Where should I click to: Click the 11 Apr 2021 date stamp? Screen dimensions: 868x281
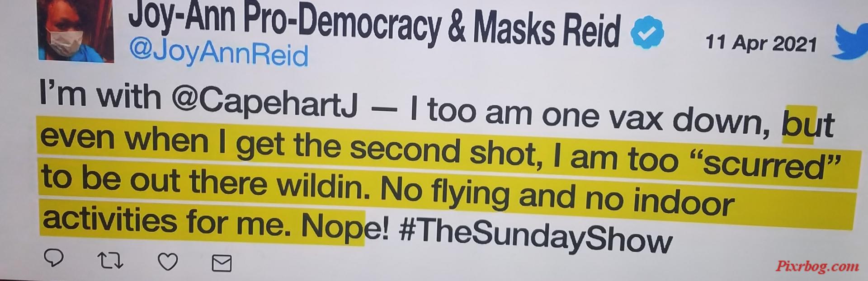pyautogui.click(x=761, y=43)
